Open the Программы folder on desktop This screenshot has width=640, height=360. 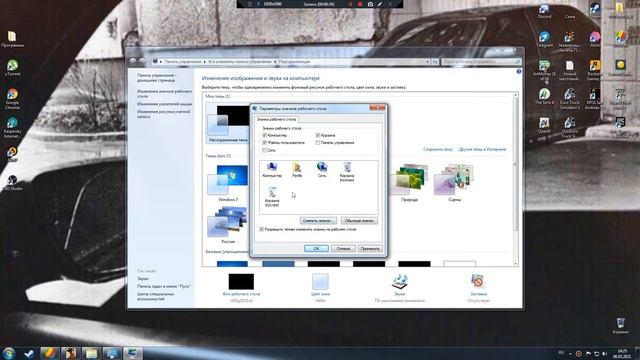12,39
